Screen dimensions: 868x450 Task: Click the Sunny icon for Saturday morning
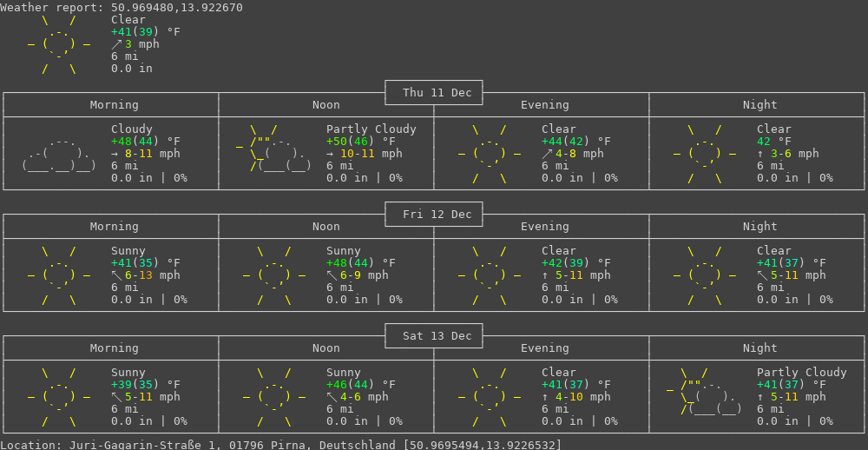coord(59,397)
